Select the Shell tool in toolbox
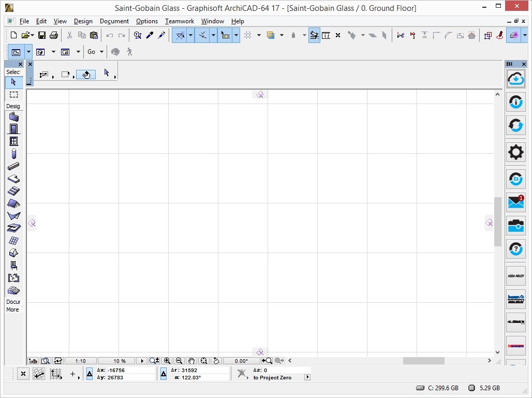This screenshot has width=532, height=398. (13, 216)
